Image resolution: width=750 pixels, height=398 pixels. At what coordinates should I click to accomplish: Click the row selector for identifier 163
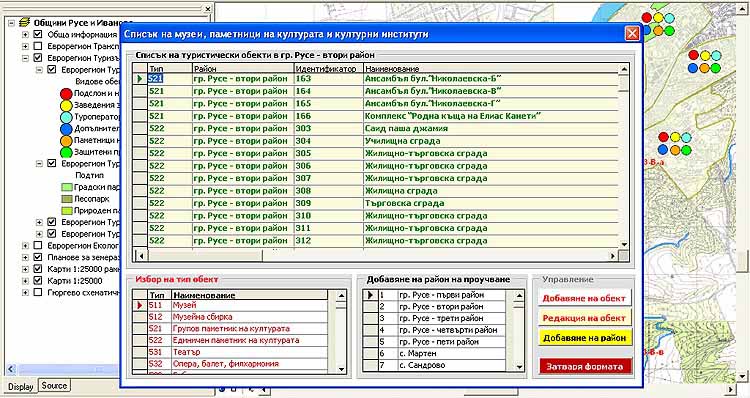click(140, 78)
